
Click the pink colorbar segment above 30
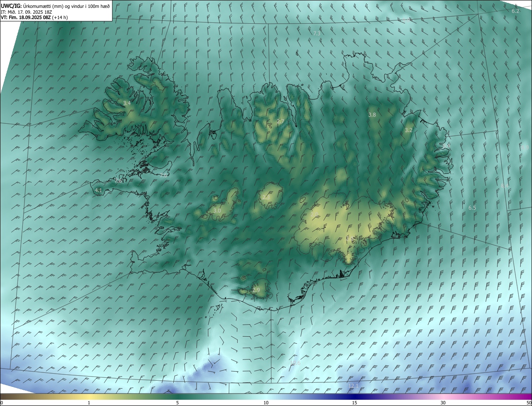[x=443, y=396]
